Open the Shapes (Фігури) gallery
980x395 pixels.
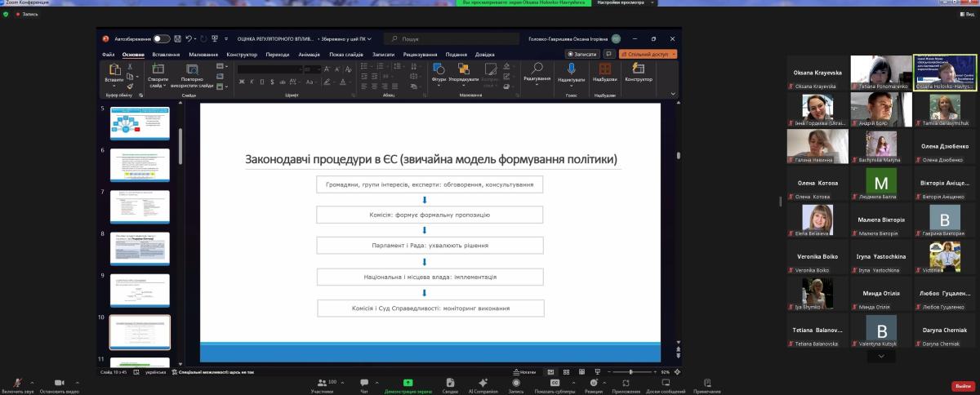pos(439,71)
